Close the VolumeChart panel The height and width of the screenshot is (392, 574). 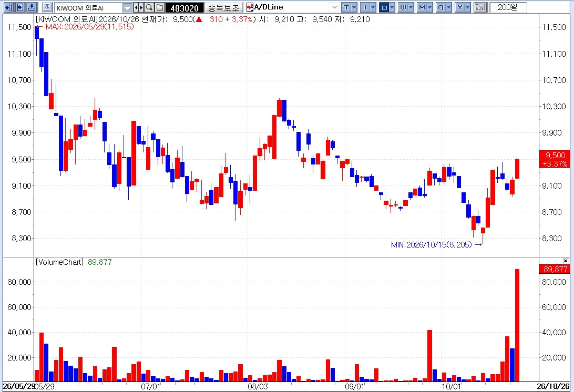point(566,261)
